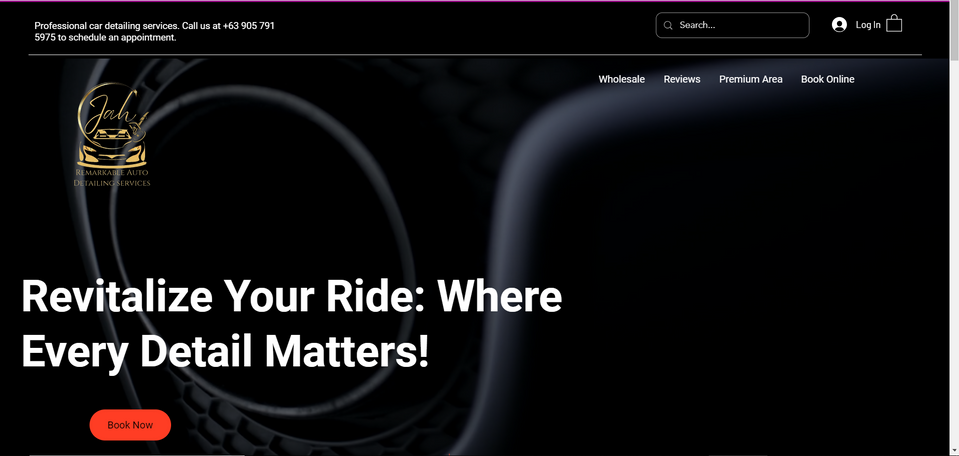Select Book Online in navigation
The width and height of the screenshot is (959, 456).
click(828, 79)
